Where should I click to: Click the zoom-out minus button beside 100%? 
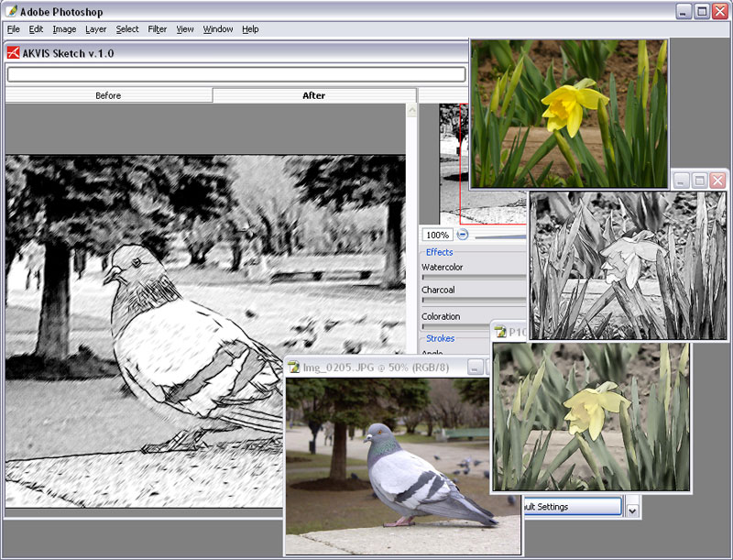tap(463, 235)
